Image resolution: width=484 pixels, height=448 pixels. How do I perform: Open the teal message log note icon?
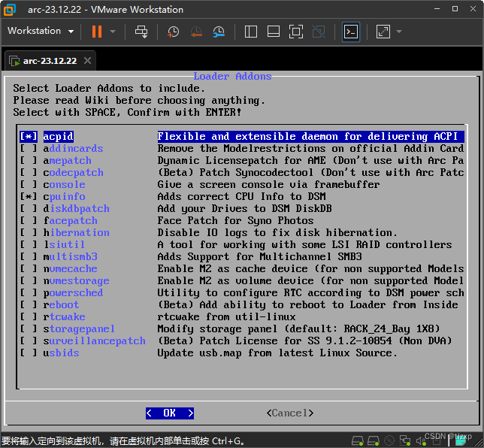[x=461, y=441]
